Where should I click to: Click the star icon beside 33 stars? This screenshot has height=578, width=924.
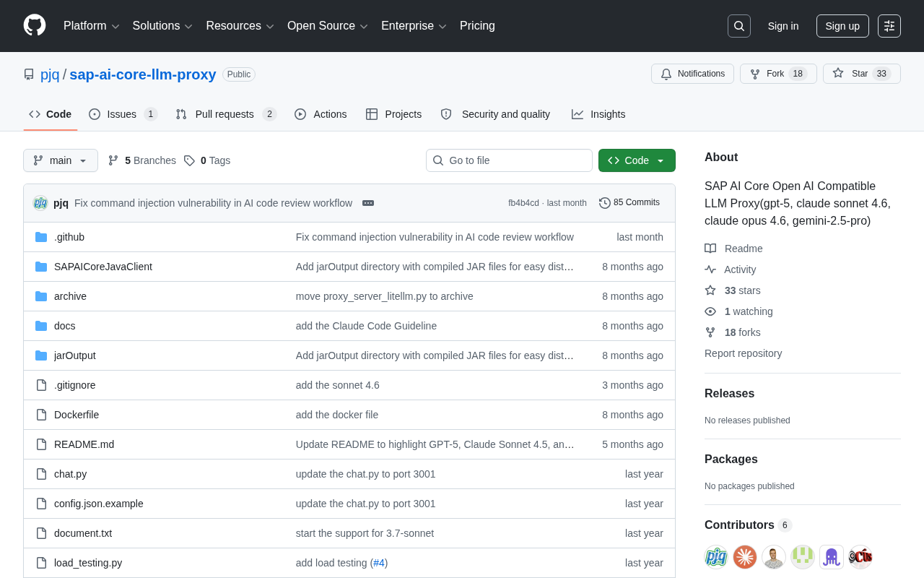[x=710, y=290]
